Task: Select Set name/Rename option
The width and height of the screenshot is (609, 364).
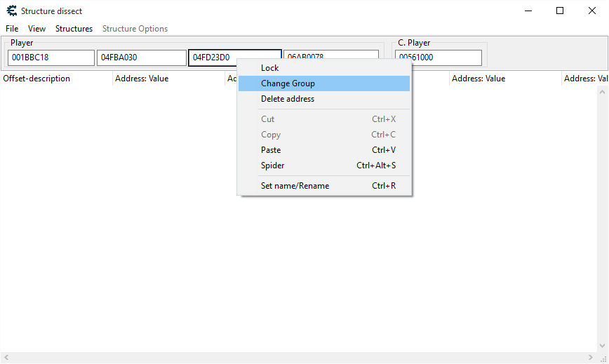Action: click(x=295, y=186)
